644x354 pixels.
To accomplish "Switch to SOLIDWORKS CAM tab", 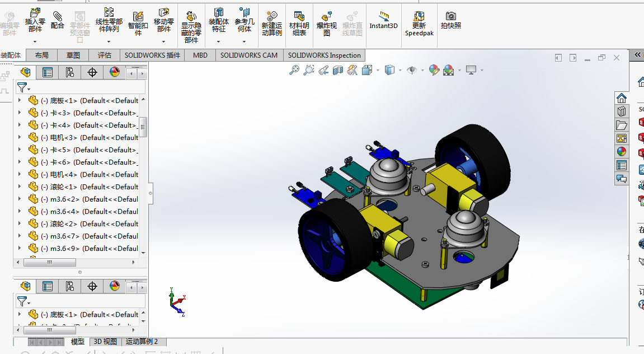I will pyautogui.click(x=249, y=55).
